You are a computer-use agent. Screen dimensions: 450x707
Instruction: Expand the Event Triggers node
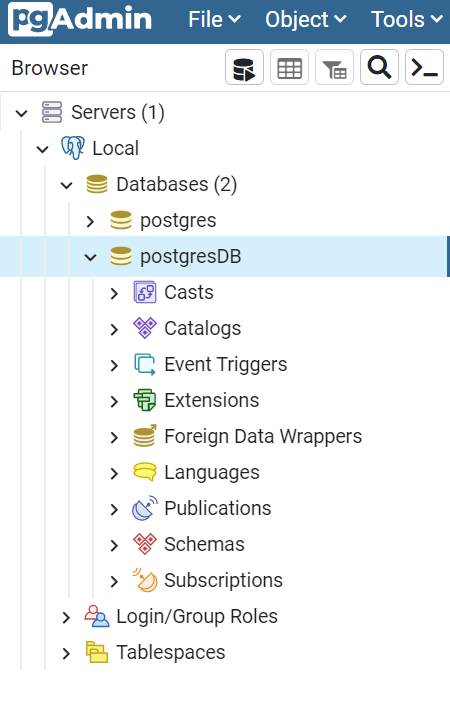tap(114, 365)
